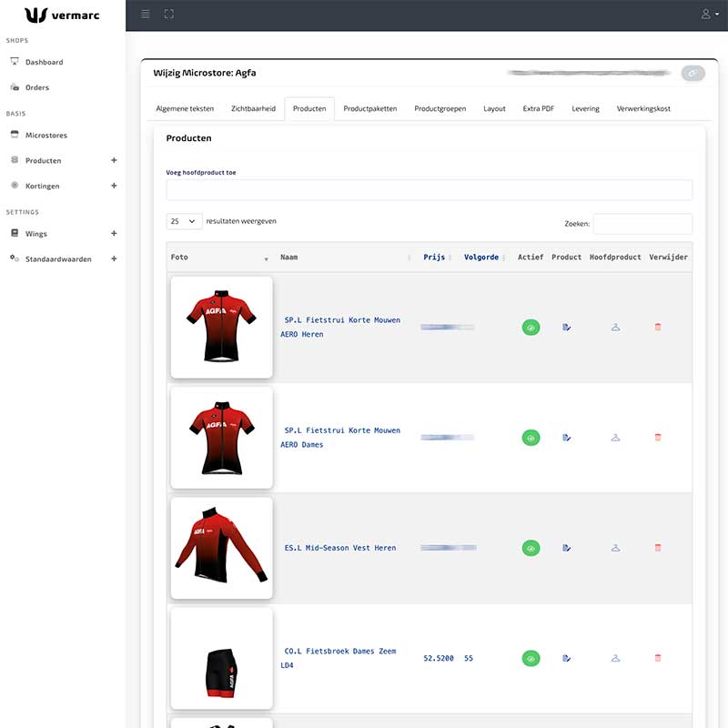Expand the Producten sidebar submenu plus

click(114, 160)
